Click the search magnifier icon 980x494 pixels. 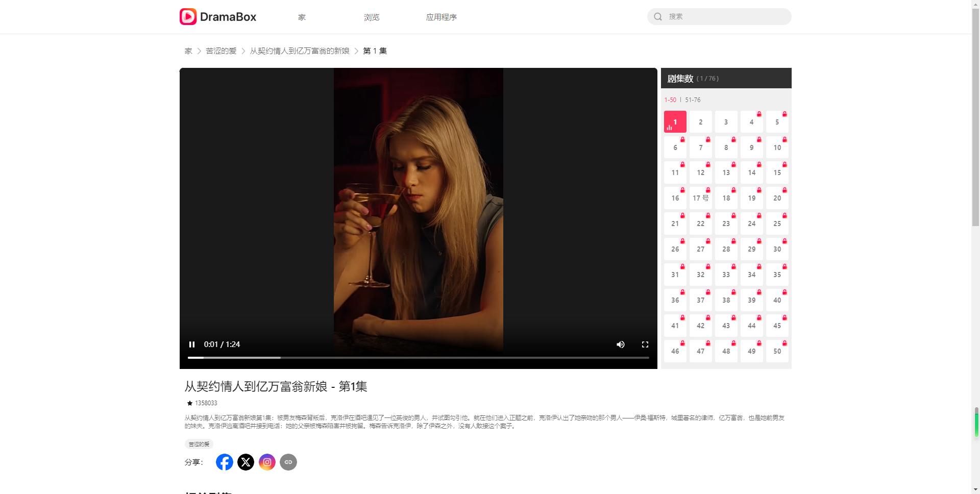pyautogui.click(x=658, y=16)
